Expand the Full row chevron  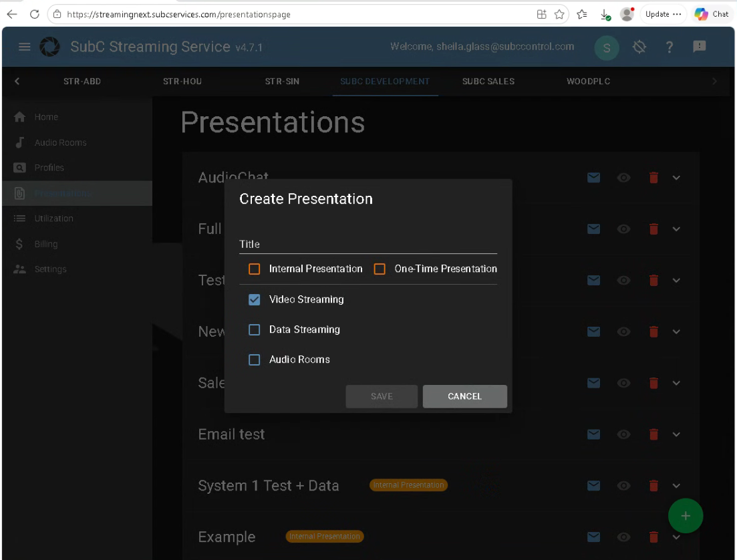(676, 229)
